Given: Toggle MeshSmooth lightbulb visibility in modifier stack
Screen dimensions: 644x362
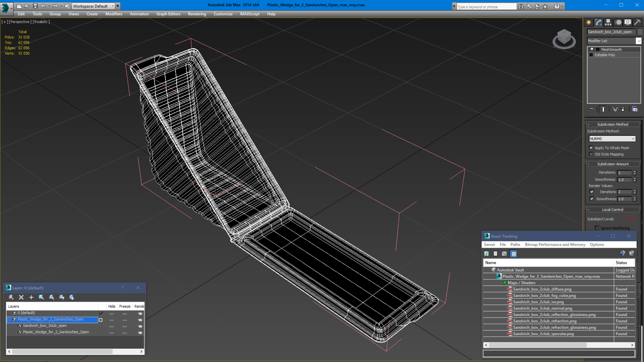Looking at the screenshot, I should click(x=592, y=49).
